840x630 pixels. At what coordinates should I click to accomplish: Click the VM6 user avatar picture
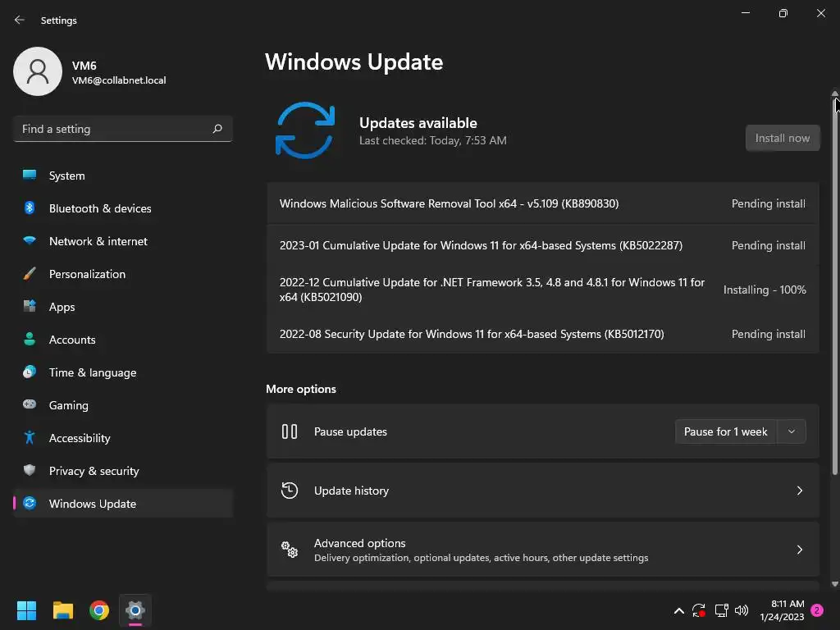tap(38, 71)
